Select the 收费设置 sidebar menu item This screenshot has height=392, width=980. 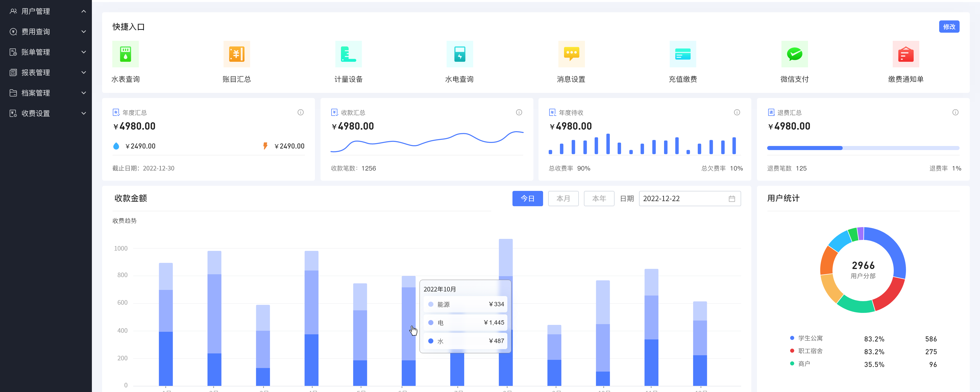(x=46, y=113)
